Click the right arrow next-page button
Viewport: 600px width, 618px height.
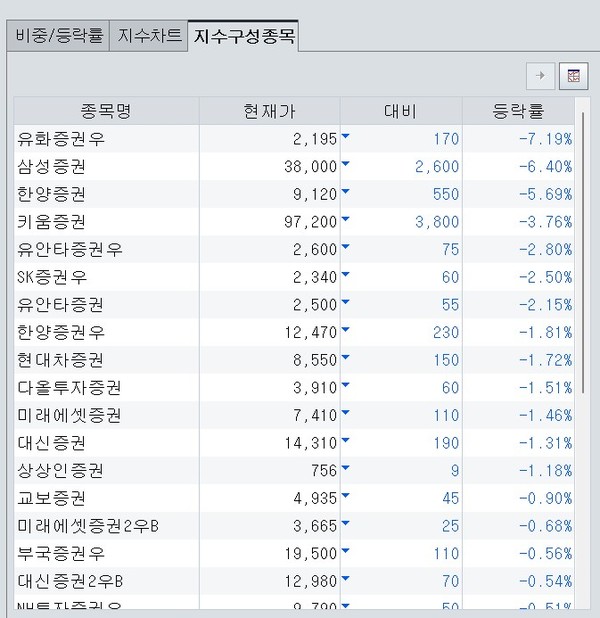tap(541, 75)
